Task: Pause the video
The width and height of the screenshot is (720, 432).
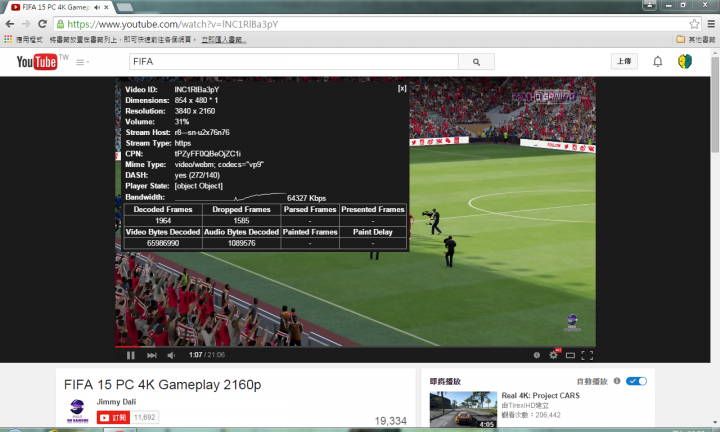Action: pos(131,355)
